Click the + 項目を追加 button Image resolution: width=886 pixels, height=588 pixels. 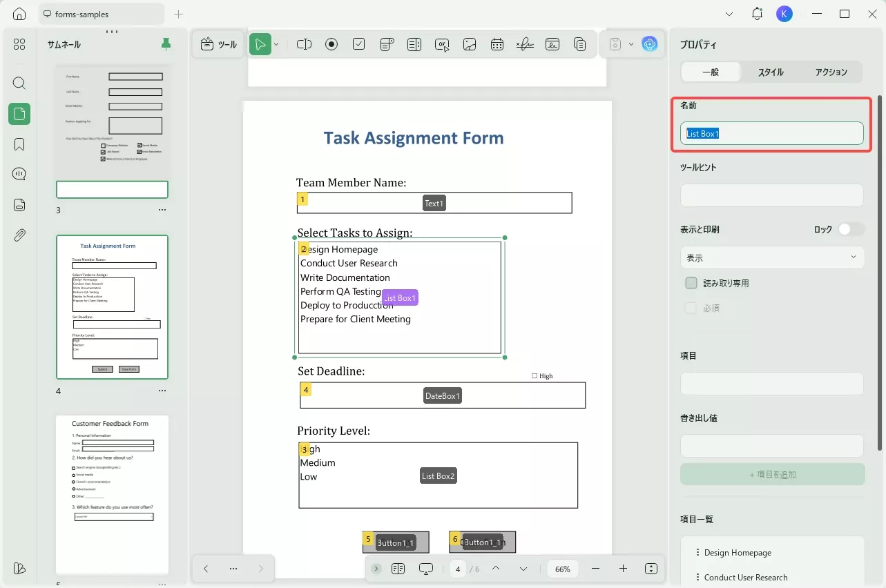[772, 474]
